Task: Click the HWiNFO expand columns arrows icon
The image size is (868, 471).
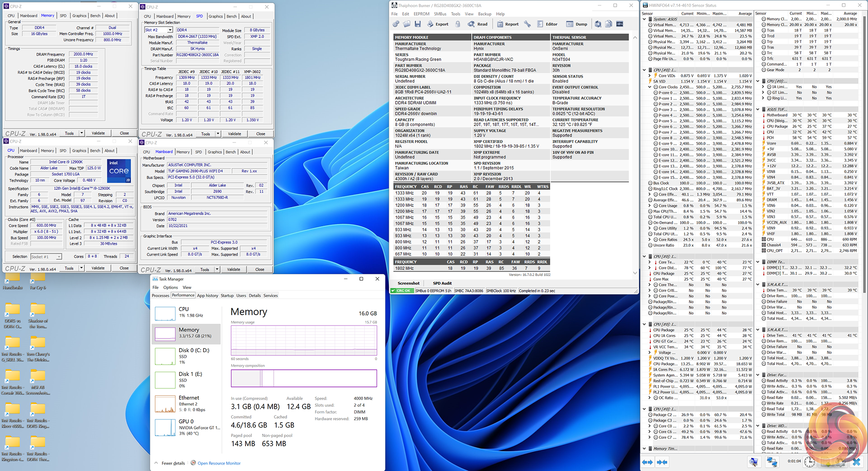Action: 647,462
